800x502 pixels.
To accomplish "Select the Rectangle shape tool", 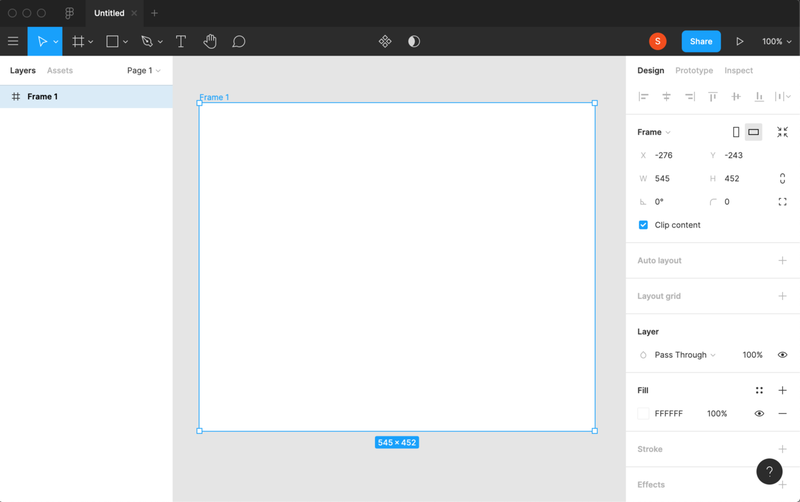I will coord(112,41).
